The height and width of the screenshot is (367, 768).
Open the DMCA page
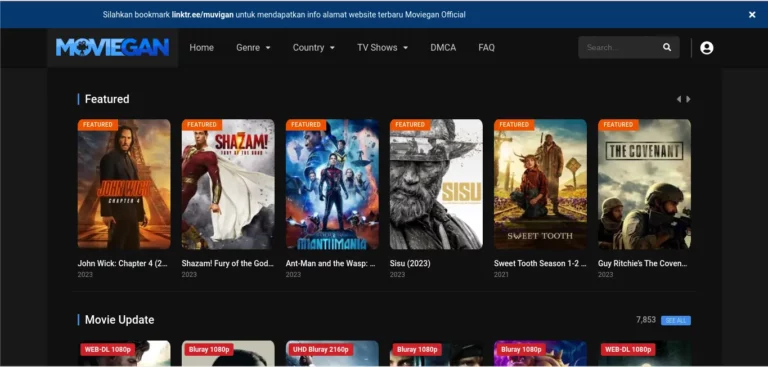443,48
